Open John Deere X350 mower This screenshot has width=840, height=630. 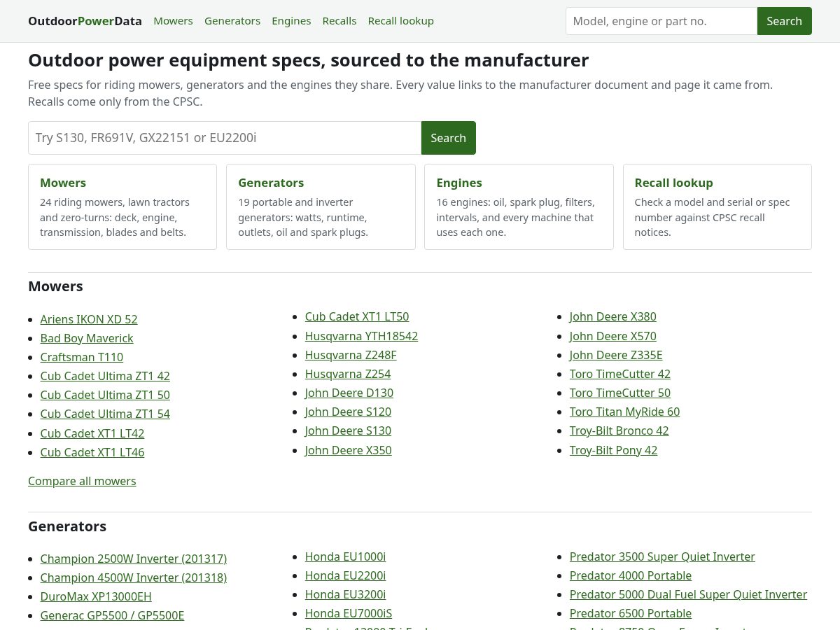349,450
